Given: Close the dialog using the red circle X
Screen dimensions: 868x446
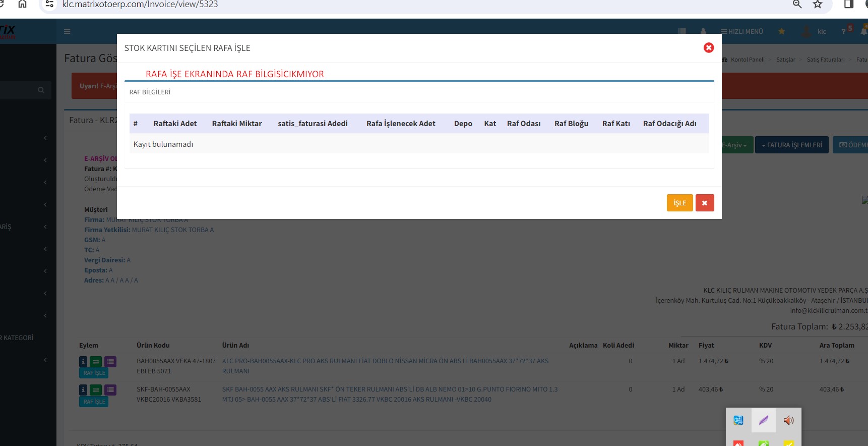Looking at the screenshot, I should pos(708,47).
